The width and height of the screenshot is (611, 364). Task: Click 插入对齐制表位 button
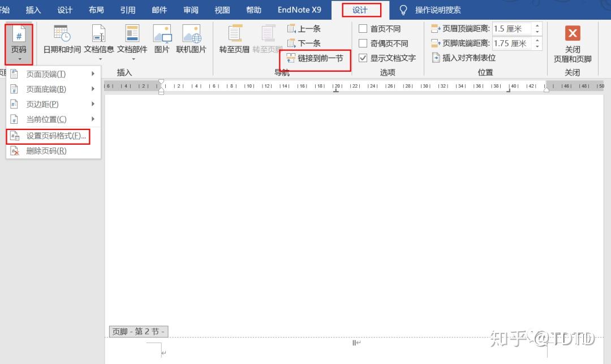[x=464, y=58]
